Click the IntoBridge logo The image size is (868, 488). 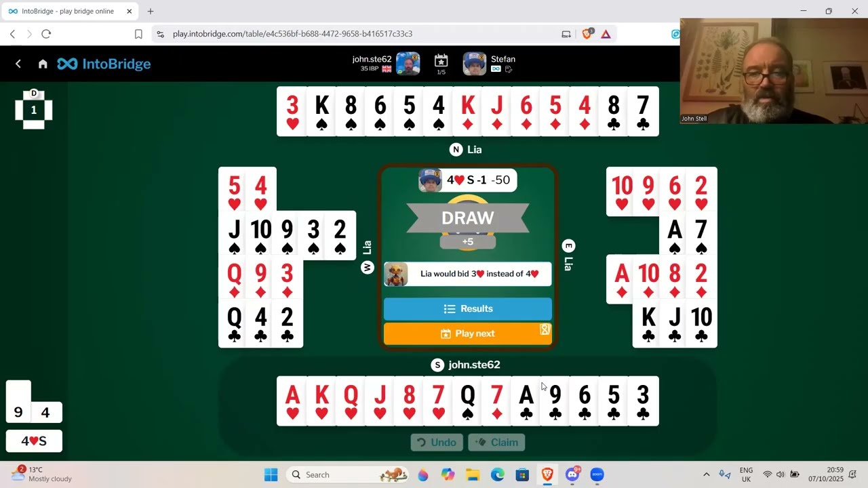pos(104,64)
